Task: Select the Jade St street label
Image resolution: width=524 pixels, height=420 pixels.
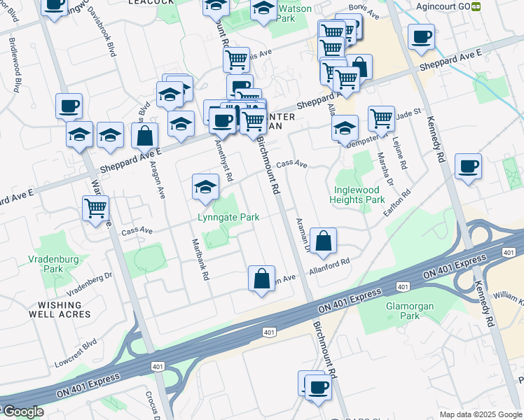Action: (x=408, y=114)
